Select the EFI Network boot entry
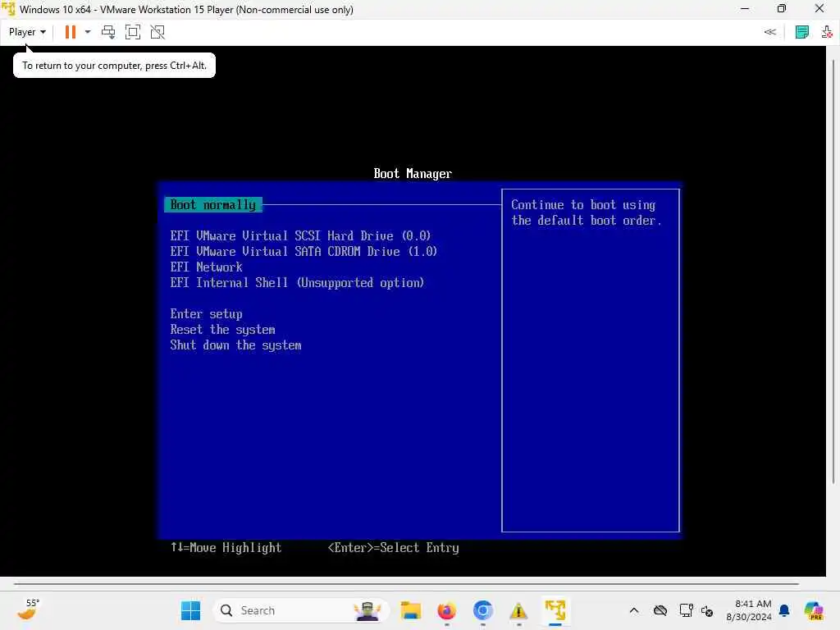Screen dimensions: 840x630 [x=206, y=267]
